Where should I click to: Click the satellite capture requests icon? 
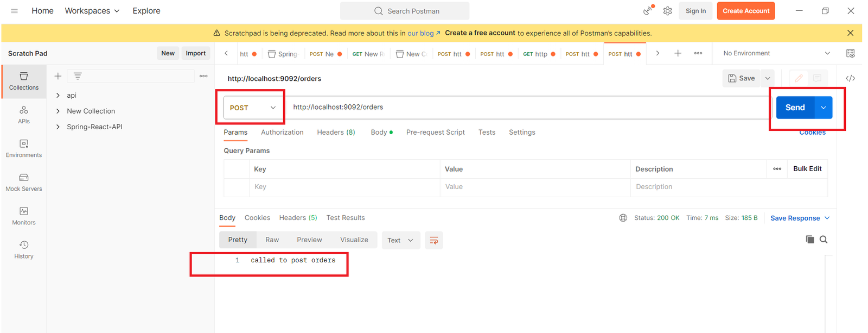(648, 11)
